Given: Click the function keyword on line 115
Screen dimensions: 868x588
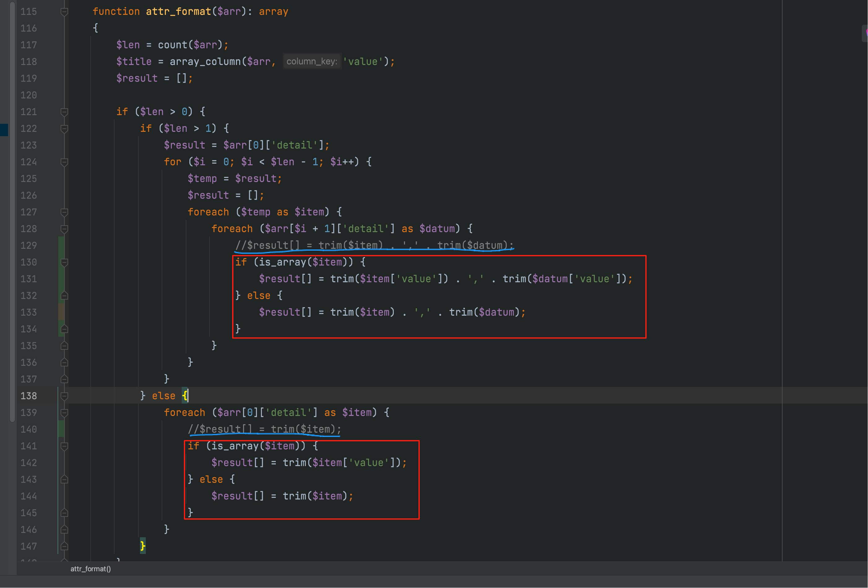Looking at the screenshot, I should [x=116, y=11].
